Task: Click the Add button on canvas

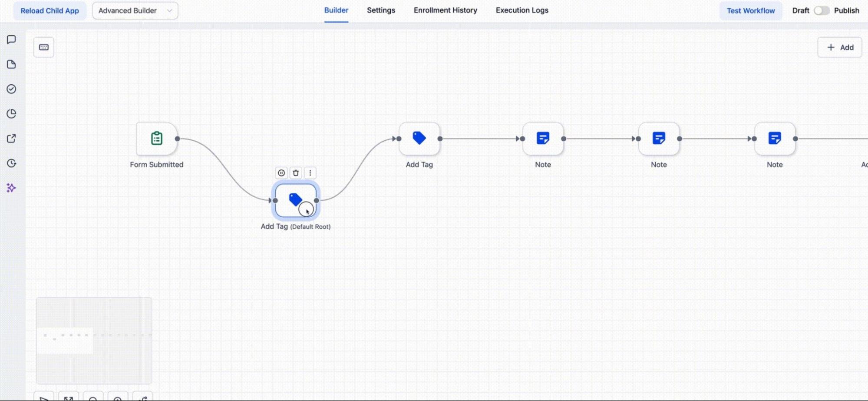Action: pyautogui.click(x=839, y=47)
